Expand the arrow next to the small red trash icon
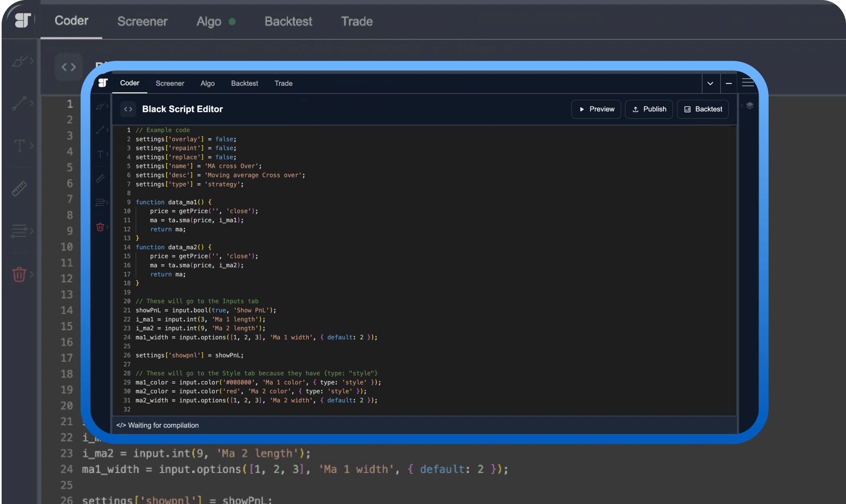846x504 pixels. click(x=108, y=227)
